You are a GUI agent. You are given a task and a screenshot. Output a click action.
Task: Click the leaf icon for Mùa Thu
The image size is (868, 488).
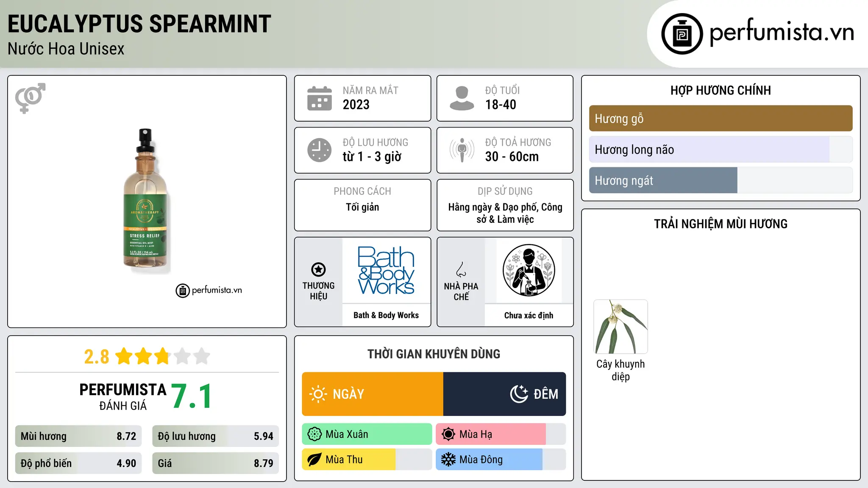coord(314,460)
